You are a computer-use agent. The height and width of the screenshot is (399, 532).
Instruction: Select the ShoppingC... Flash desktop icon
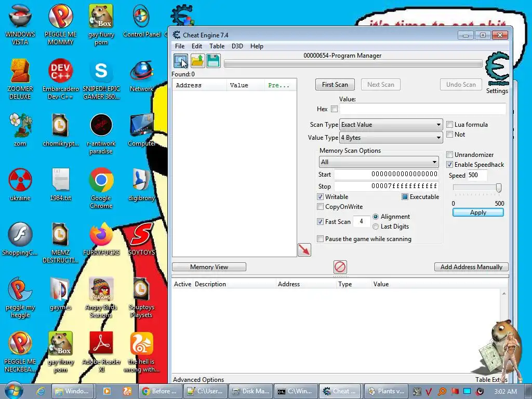tap(20, 239)
